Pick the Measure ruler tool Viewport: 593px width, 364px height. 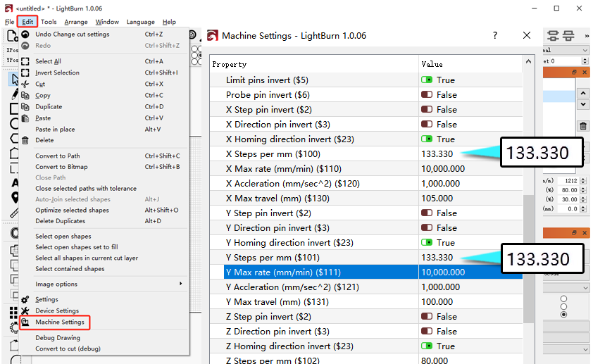pos(14,213)
